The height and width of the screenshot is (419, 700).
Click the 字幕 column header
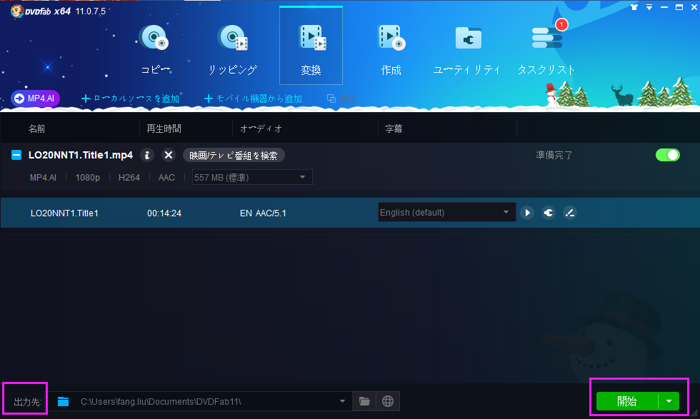[394, 129]
